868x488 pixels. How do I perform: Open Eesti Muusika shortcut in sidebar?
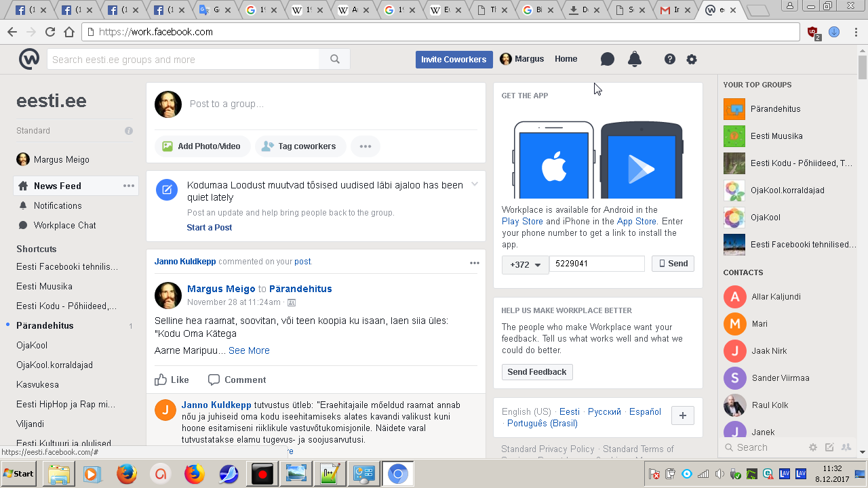click(x=44, y=286)
